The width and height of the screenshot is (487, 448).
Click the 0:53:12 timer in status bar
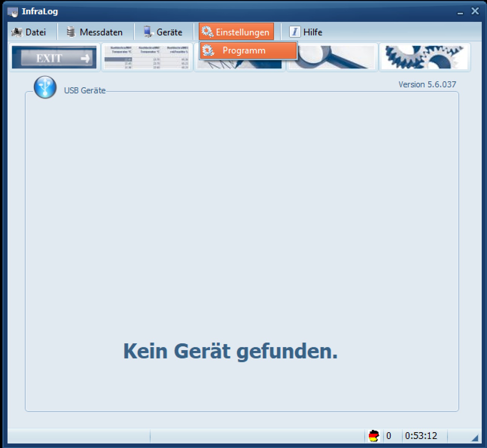pos(421,436)
